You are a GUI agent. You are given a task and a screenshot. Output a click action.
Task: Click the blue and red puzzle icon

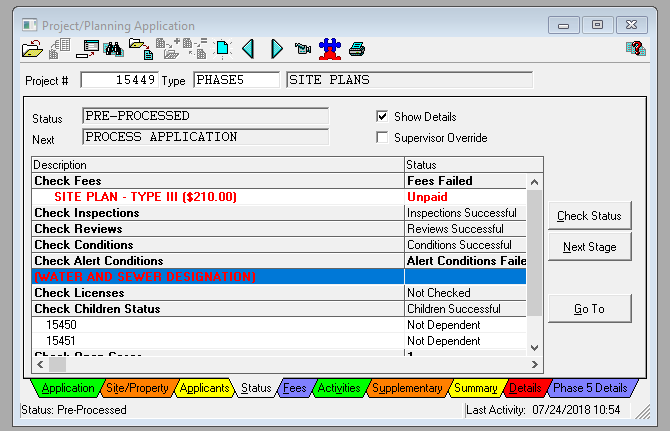point(330,49)
